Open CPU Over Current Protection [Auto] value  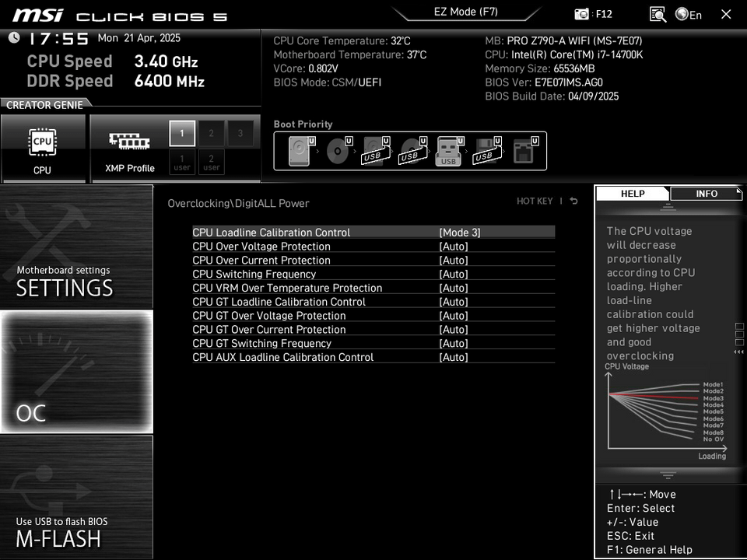coord(454,260)
